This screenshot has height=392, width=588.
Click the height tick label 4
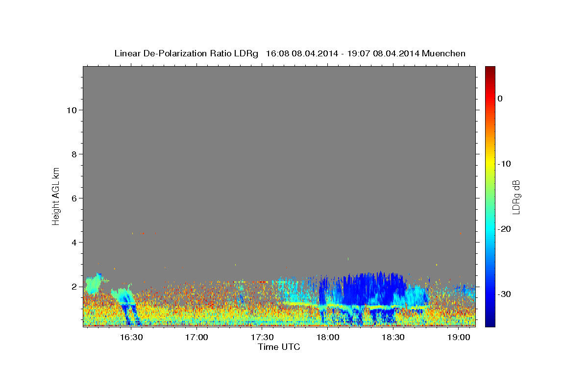(74, 243)
